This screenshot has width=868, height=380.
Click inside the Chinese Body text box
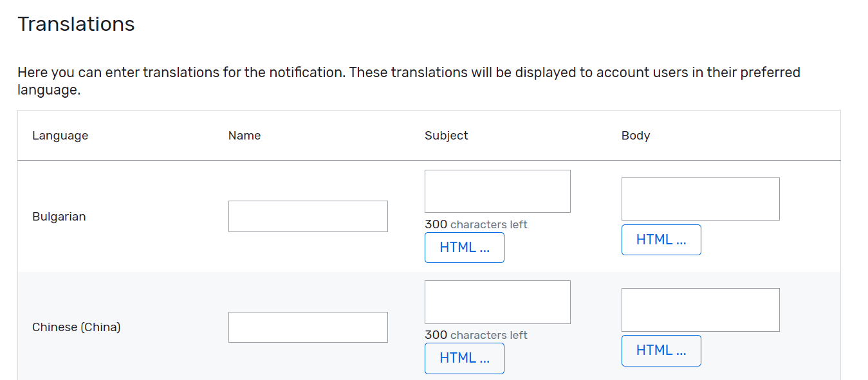tap(700, 309)
